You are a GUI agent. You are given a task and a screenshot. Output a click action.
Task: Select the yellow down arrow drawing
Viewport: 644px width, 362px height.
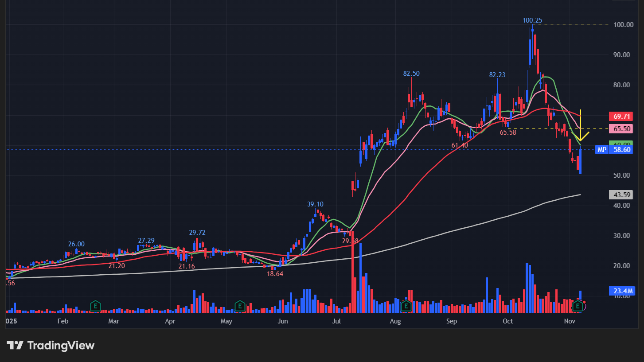581,126
